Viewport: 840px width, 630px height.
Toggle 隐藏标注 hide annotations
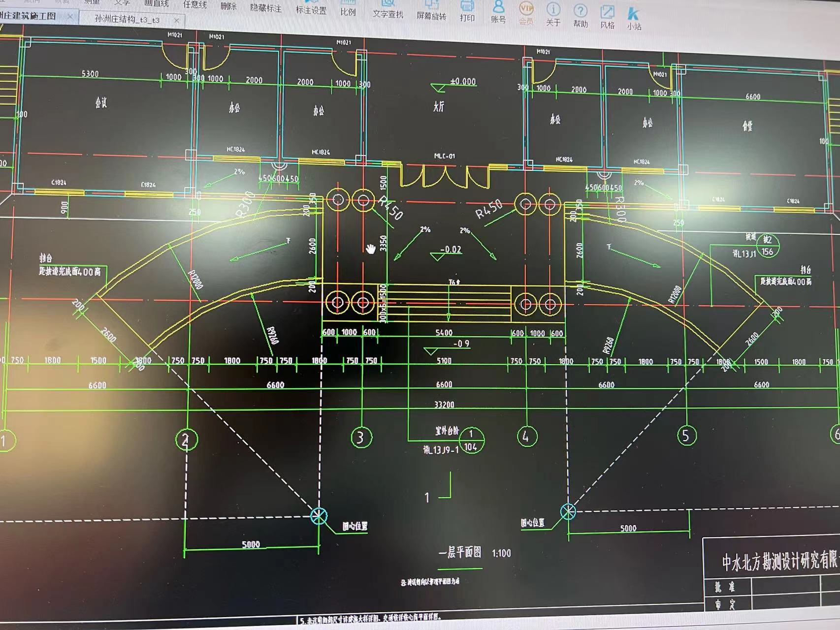pos(266,8)
